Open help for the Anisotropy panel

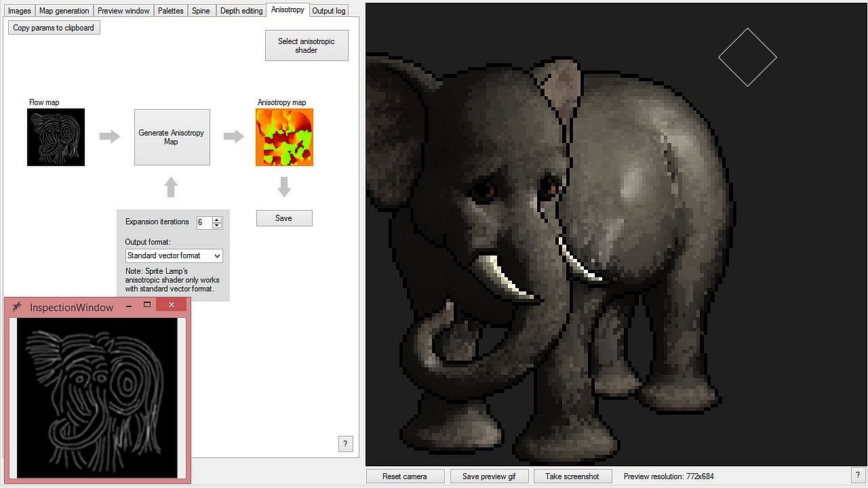point(345,444)
